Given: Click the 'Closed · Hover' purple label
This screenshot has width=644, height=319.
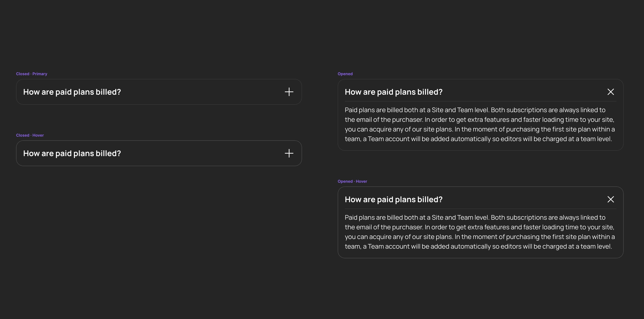Looking at the screenshot, I should click(x=30, y=135).
